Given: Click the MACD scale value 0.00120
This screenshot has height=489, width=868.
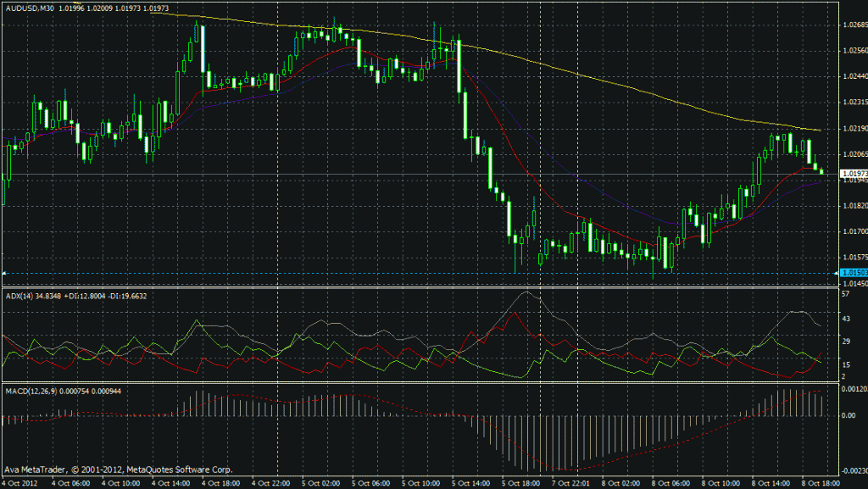Looking at the screenshot, I should click(x=854, y=389).
